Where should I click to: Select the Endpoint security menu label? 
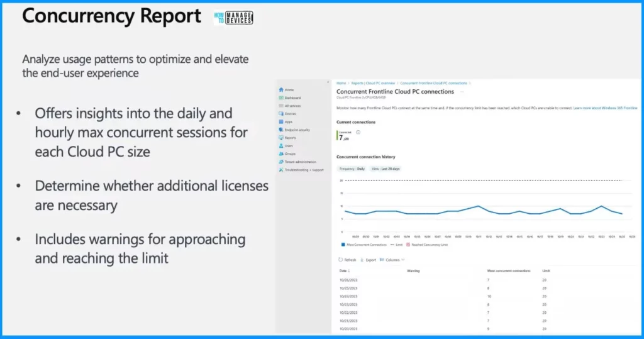[297, 130]
